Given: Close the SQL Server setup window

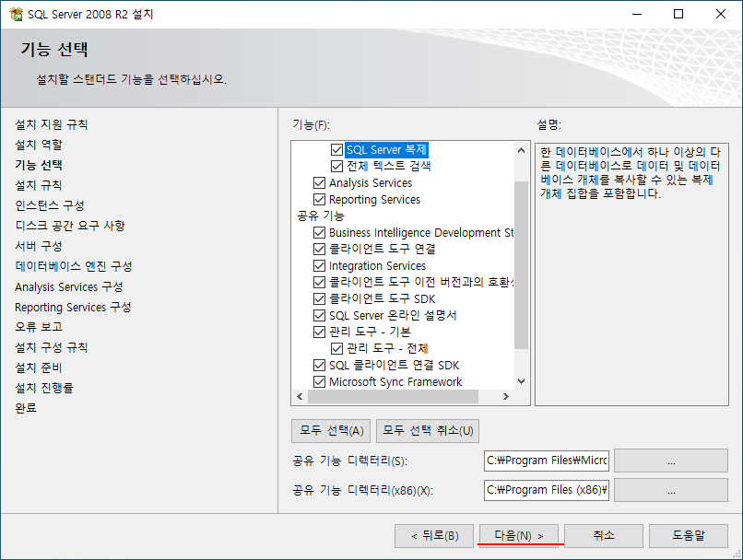Looking at the screenshot, I should point(721,14).
